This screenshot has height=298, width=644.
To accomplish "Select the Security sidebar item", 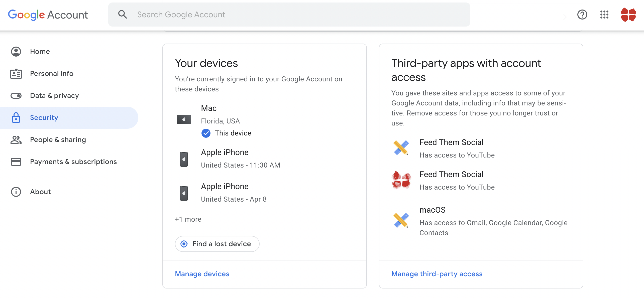I will tap(69, 118).
